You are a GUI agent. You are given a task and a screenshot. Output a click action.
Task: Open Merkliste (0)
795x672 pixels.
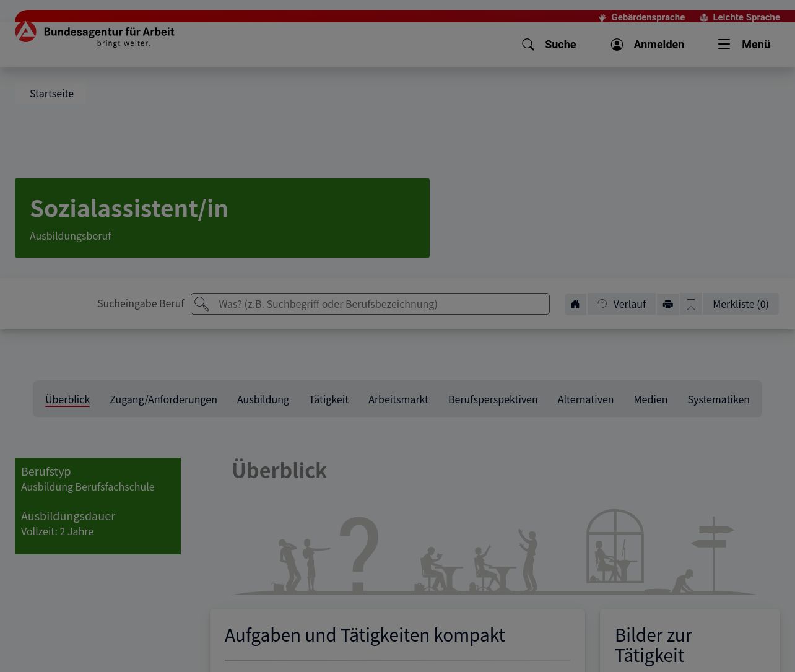pyautogui.click(x=741, y=304)
